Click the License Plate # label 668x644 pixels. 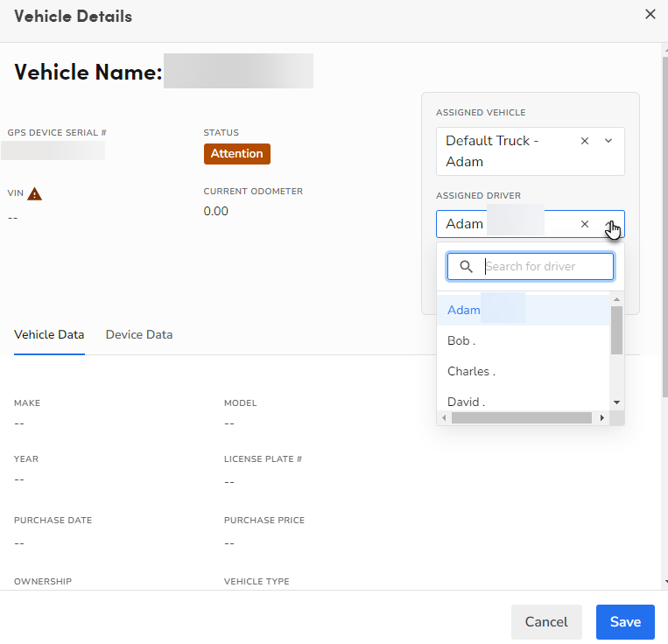(263, 458)
